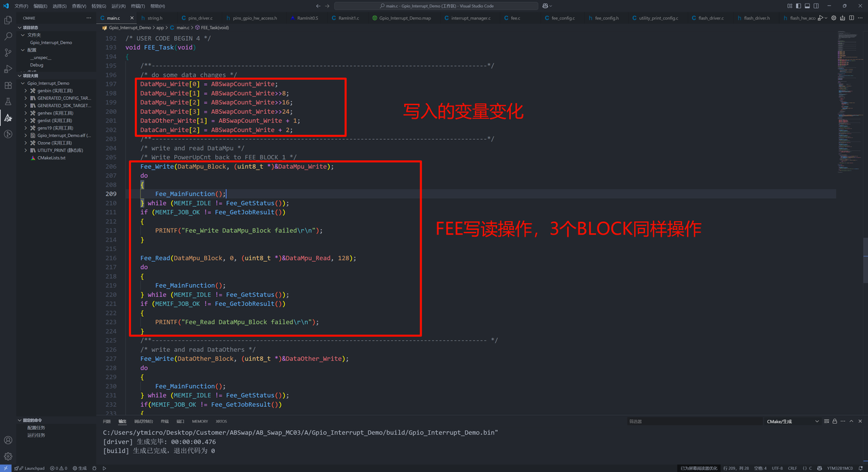Image resolution: width=868 pixels, height=472 pixels.
Task: Switch to the pins_driver.c editor tab
Action: click(x=201, y=18)
